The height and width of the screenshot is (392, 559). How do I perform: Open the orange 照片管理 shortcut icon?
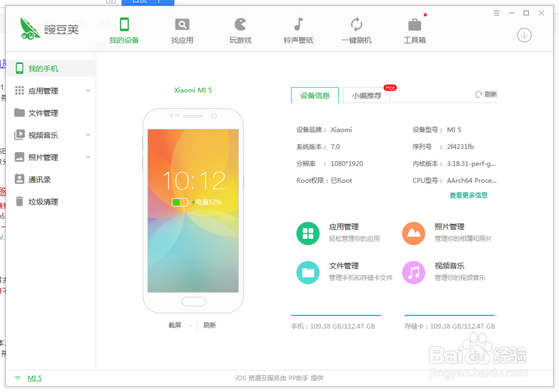tap(414, 233)
